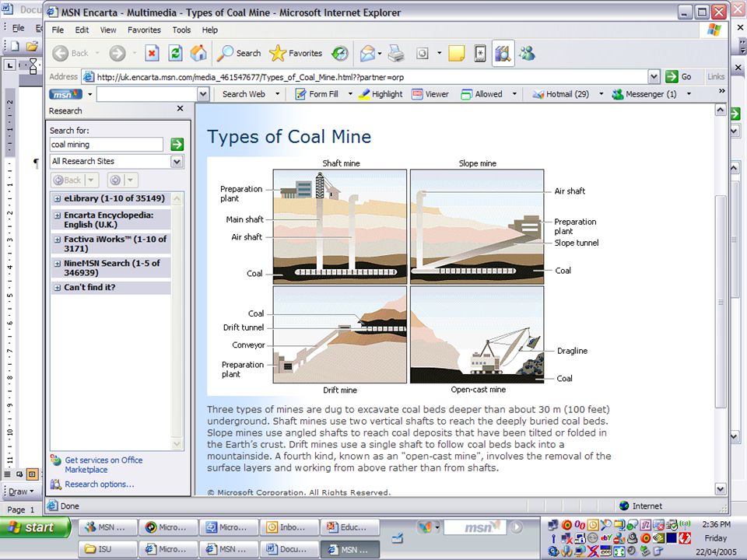747x560 pixels.
Task: Go to the Home page icon
Action: (x=198, y=54)
